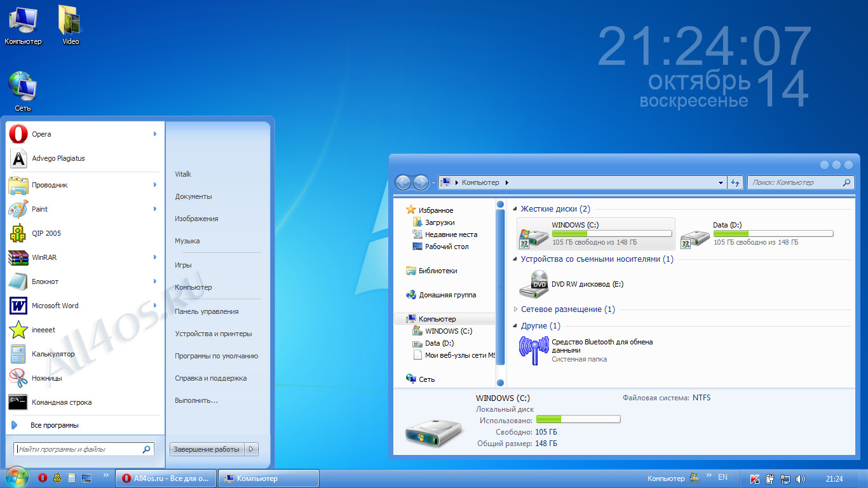Expand Блокнот jump list arrow
The height and width of the screenshot is (488, 868).
pos(154,281)
